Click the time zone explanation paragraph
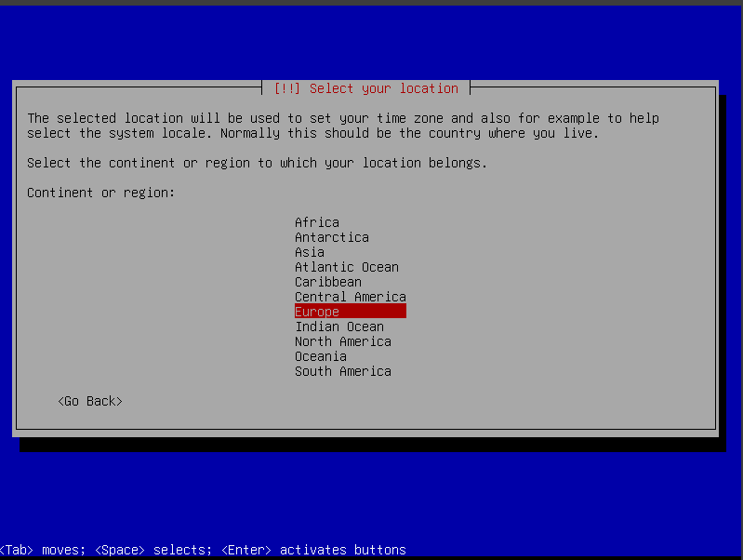Viewport: 743px width, 560px height. (x=342, y=126)
